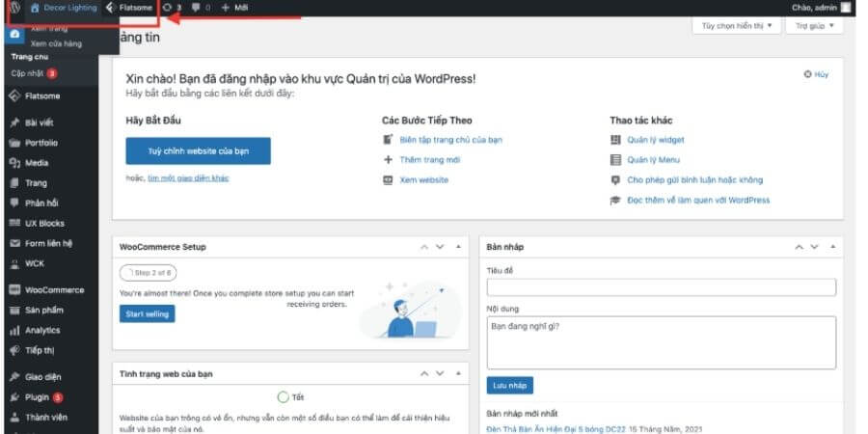This screenshot has width=868, height=434.
Task: Click the Sản phẩm products icon
Action: [x=14, y=310]
